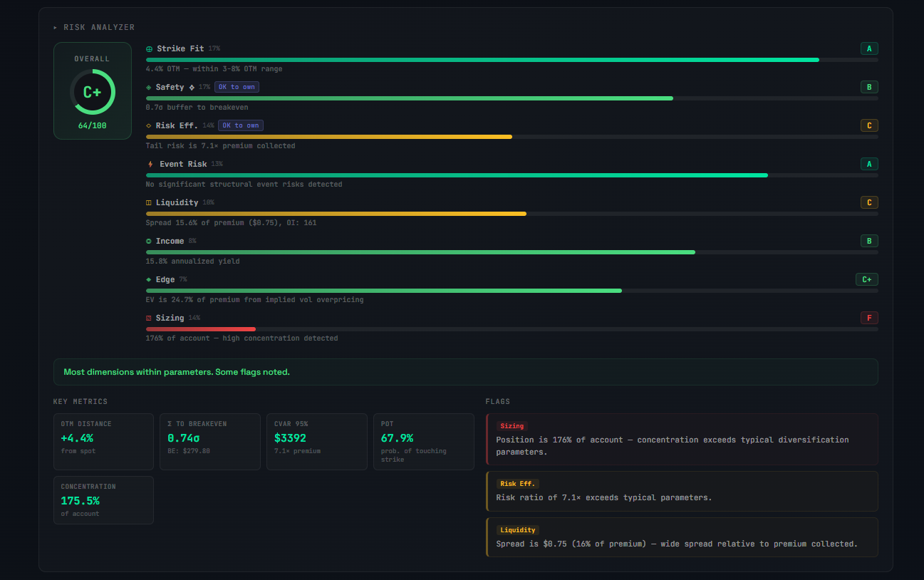Expand the RISK ANALYZER section header
The image size is (924, 580).
[x=93, y=27]
